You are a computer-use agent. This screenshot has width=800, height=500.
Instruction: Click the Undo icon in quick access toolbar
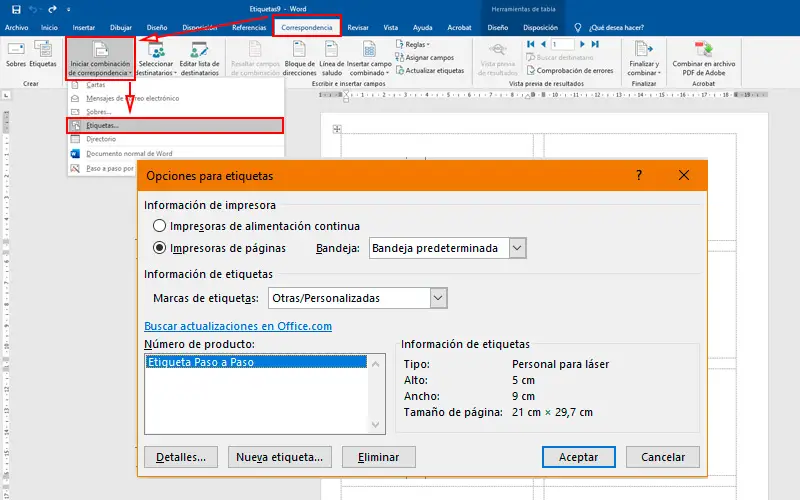tap(33, 9)
